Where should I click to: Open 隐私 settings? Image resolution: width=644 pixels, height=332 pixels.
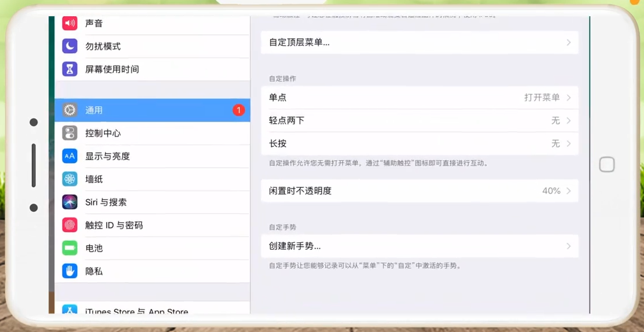pos(152,271)
